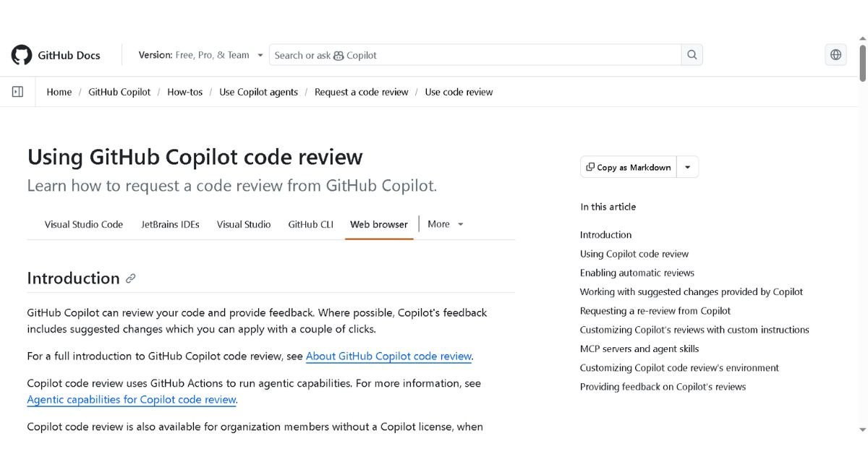Jump to Introduction in article contents
The height and width of the screenshot is (470, 868).
click(605, 235)
